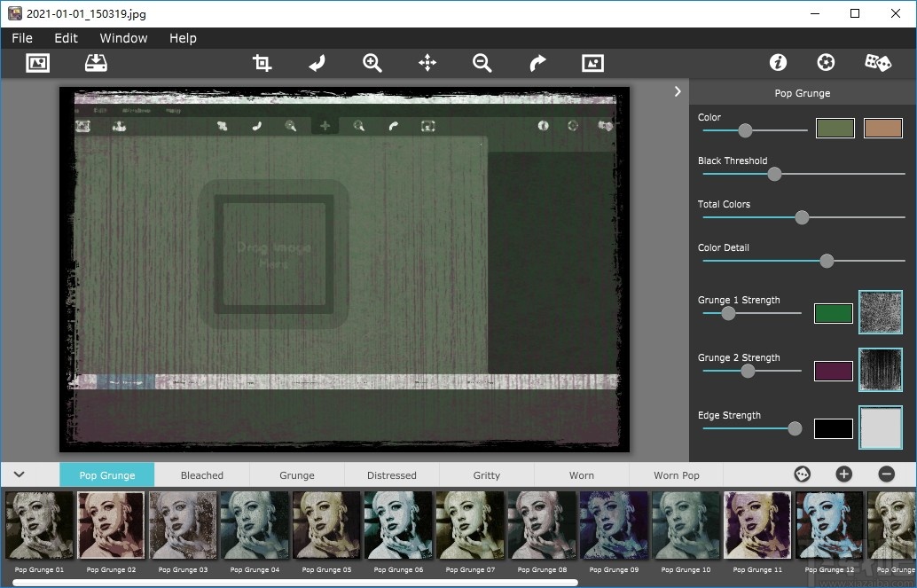Click the undo arrow icon
917x588 pixels.
[317, 63]
